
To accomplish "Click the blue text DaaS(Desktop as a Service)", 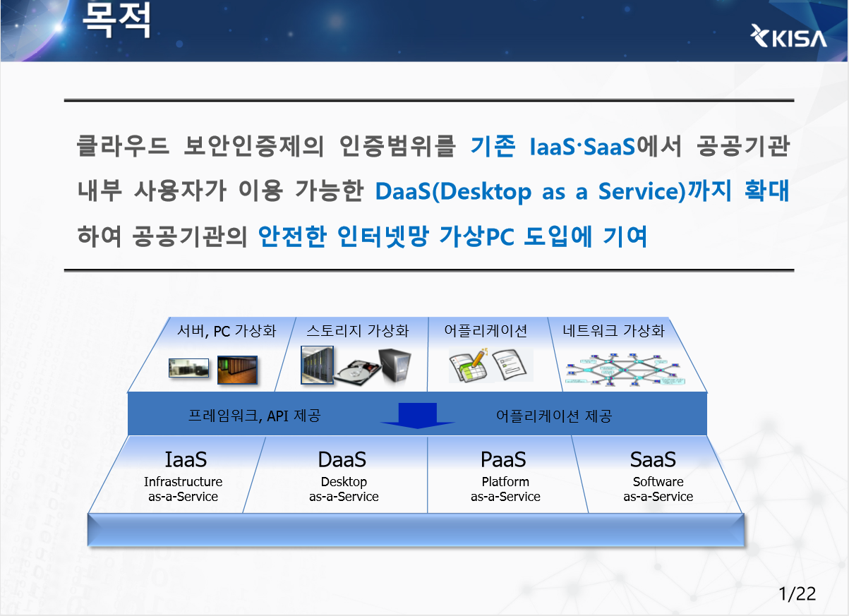I will pos(531,192).
